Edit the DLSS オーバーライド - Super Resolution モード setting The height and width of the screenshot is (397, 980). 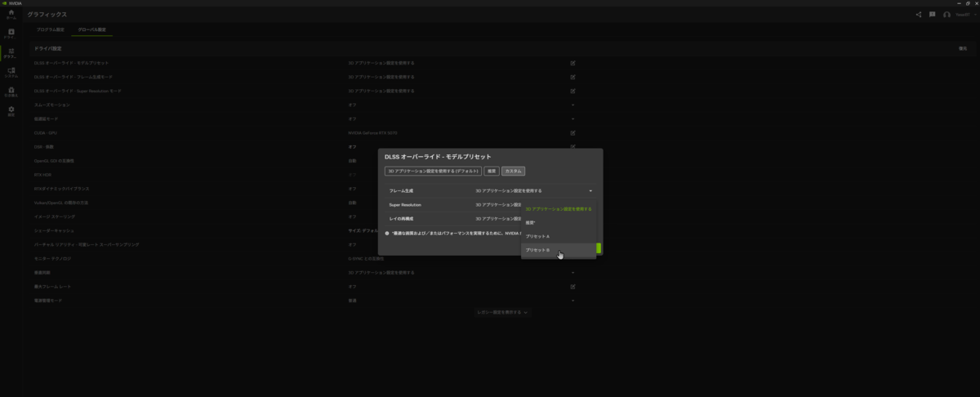coord(572,91)
